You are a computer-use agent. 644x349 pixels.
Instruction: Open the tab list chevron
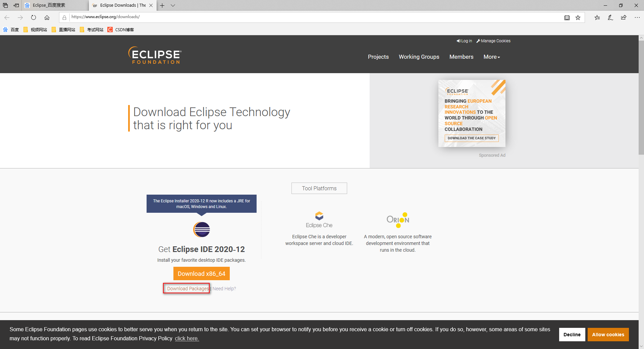pos(173,5)
